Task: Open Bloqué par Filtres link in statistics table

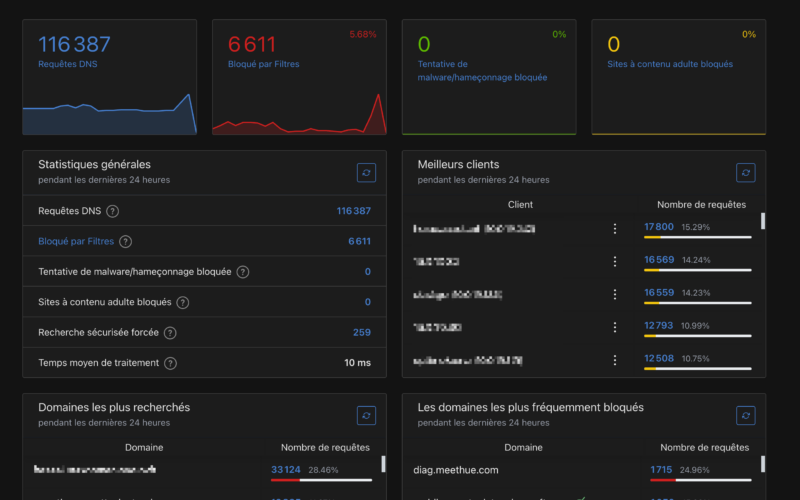Action: [75, 241]
